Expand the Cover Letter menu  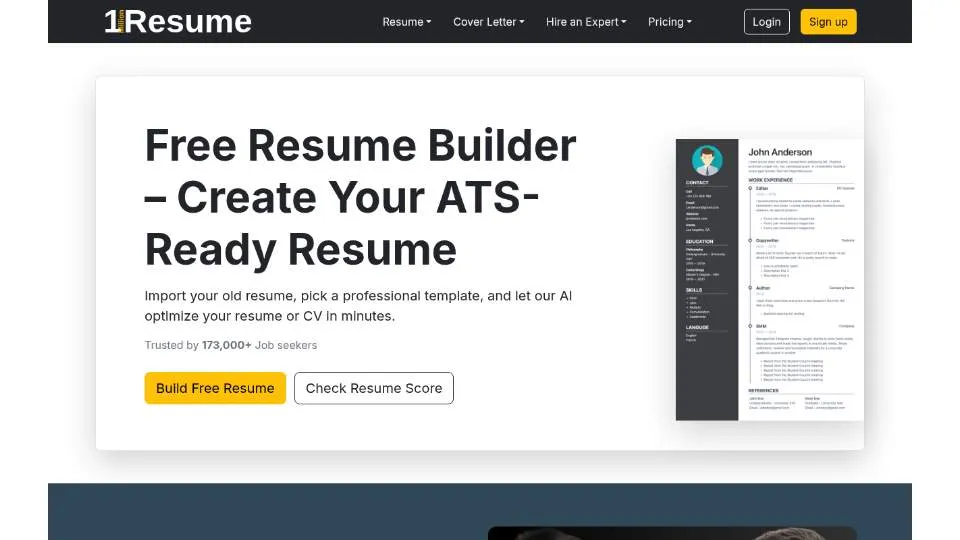coord(489,21)
